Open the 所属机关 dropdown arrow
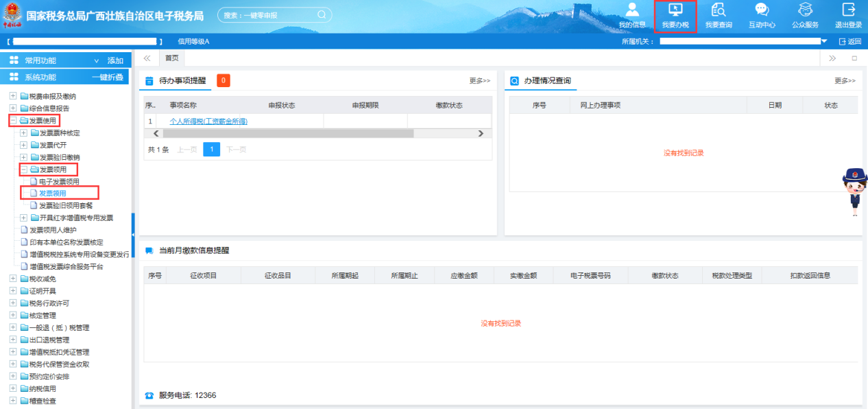This screenshot has width=868, height=409. click(x=824, y=41)
